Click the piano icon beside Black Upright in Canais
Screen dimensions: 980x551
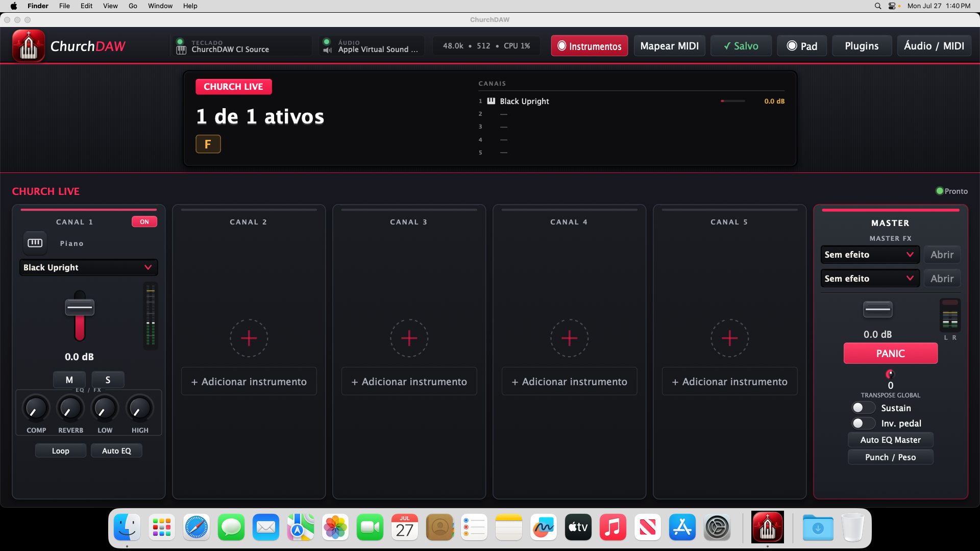pyautogui.click(x=491, y=101)
